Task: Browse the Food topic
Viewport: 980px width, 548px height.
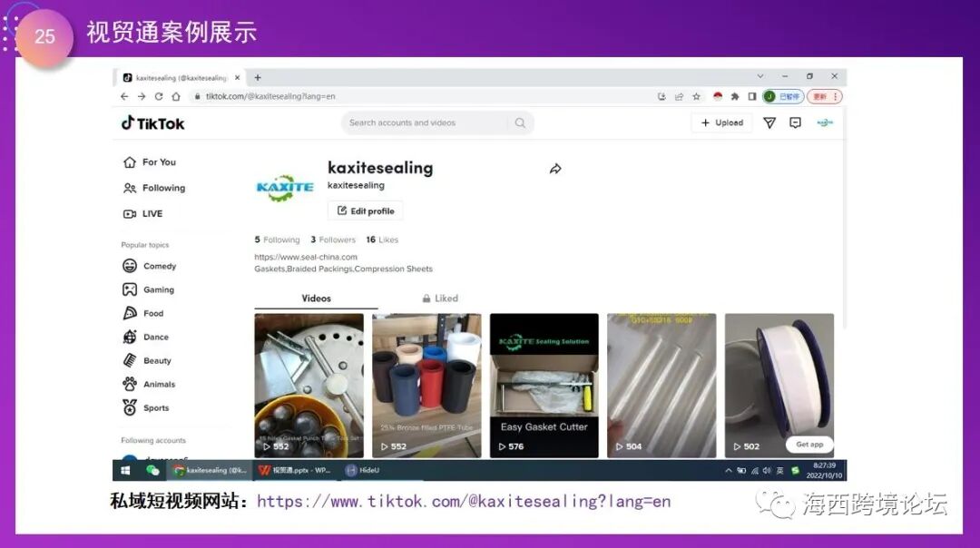Action: point(143,313)
